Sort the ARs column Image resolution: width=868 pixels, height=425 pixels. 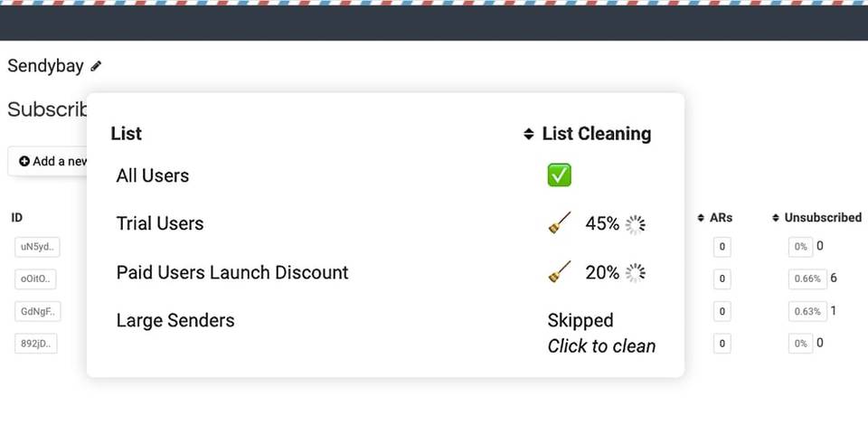pyautogui.click(x=702, y=218)
